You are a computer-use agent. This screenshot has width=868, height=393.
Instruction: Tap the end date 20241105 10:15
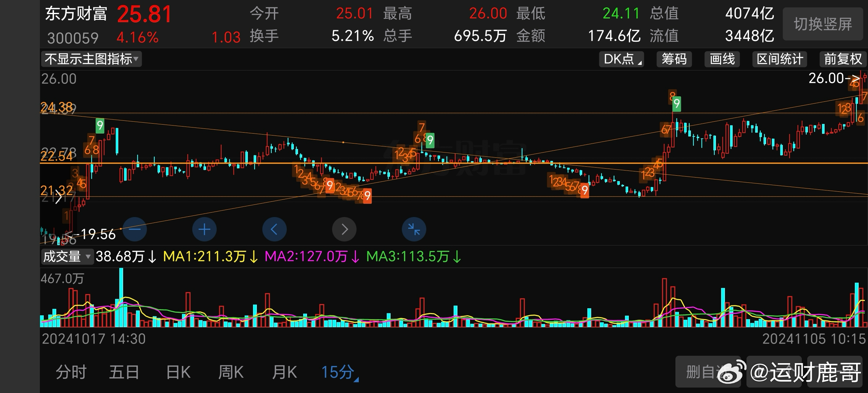coord(814,339)
